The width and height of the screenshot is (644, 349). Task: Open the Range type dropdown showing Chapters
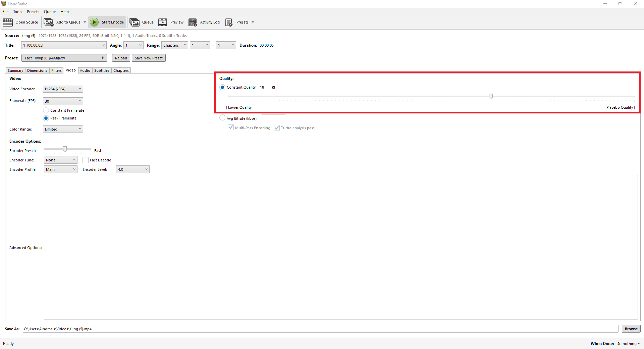click(x=174, y=45)
